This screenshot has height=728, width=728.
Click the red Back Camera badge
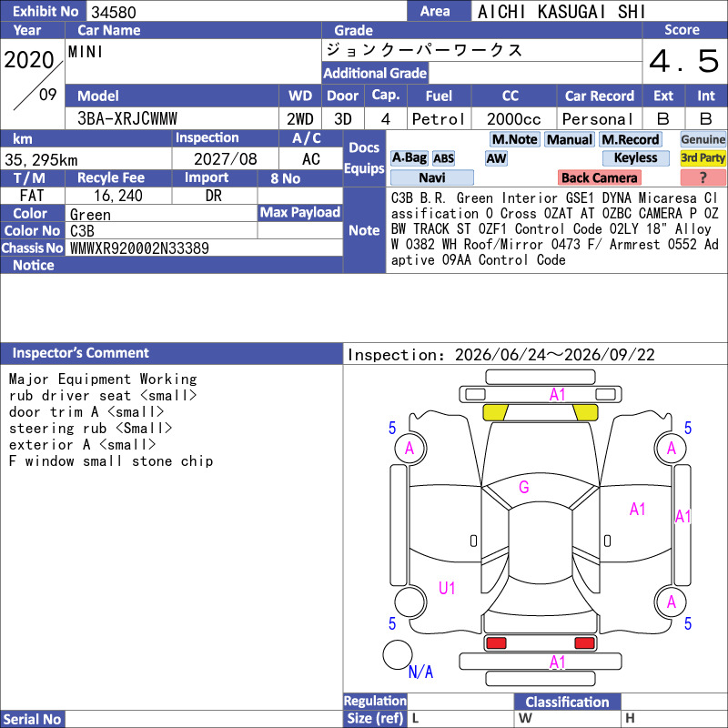pyautogui.click(x=599, y=177)
